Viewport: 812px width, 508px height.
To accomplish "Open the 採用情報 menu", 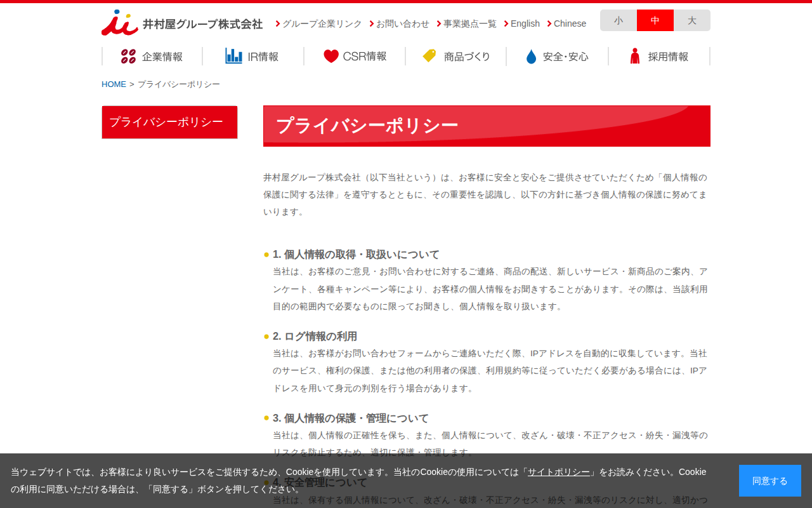I will point(659,57).
